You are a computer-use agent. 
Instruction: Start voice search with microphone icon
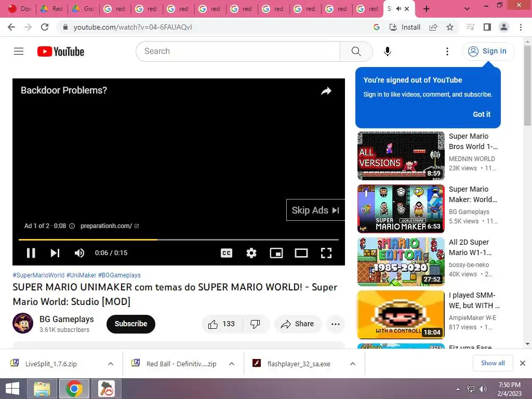tap(387, 51)
